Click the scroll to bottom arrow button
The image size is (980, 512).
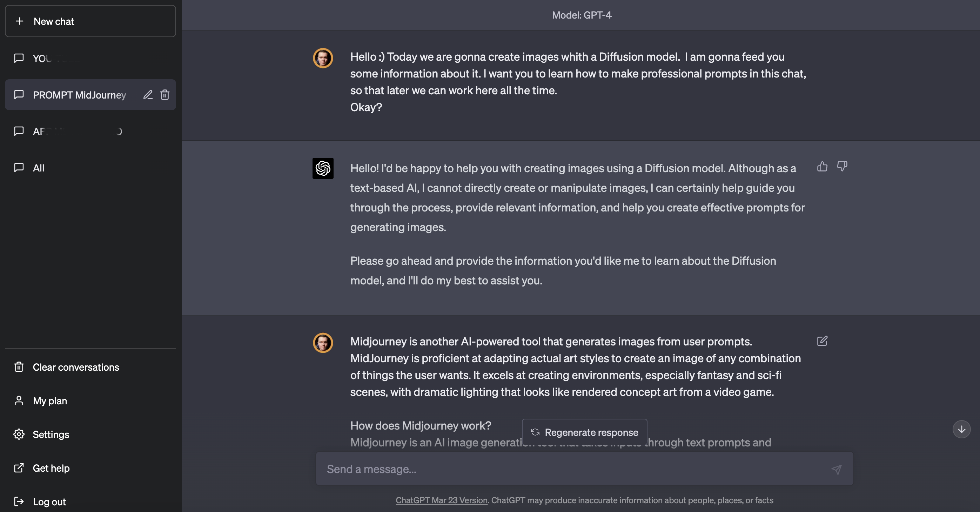tap(961, 430)
